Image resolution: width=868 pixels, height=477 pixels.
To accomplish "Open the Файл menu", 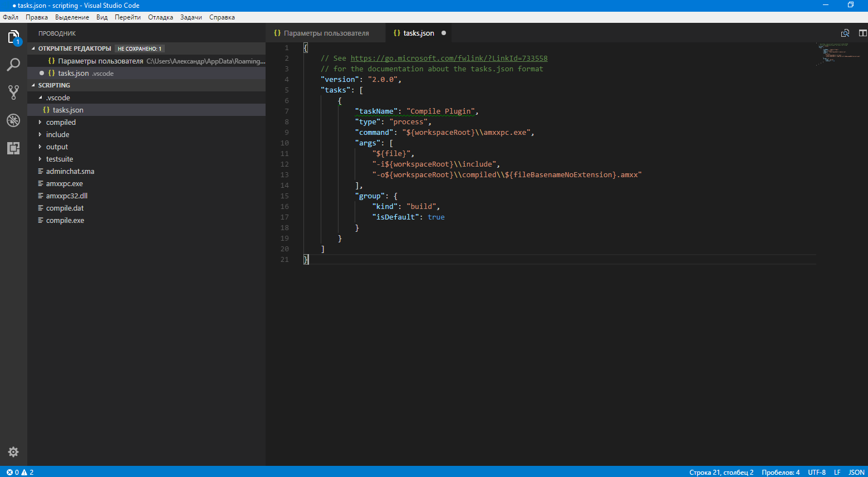I will tap(11, 17).
